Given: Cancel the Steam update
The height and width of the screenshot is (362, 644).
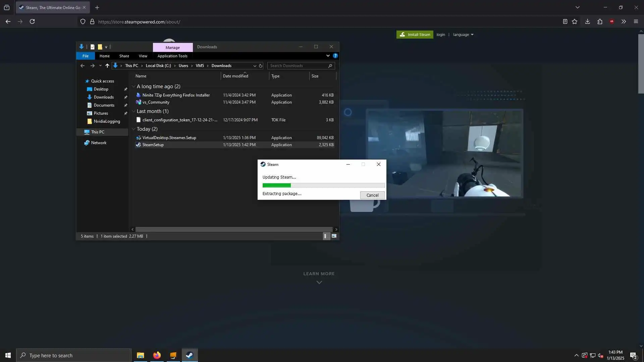Looking at the screenshot, I should click(372, 195).
